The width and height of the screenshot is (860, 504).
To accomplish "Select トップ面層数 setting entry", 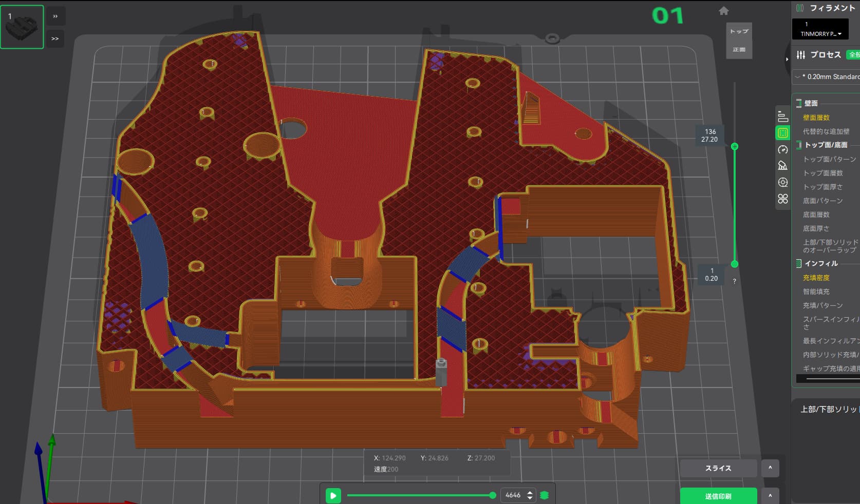I will 823,173.
